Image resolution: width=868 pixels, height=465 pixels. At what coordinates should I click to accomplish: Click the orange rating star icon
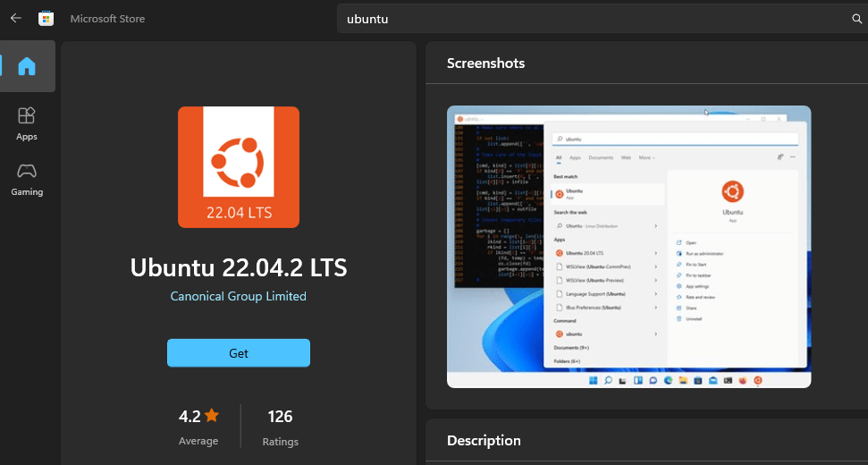tap(212, 416)
